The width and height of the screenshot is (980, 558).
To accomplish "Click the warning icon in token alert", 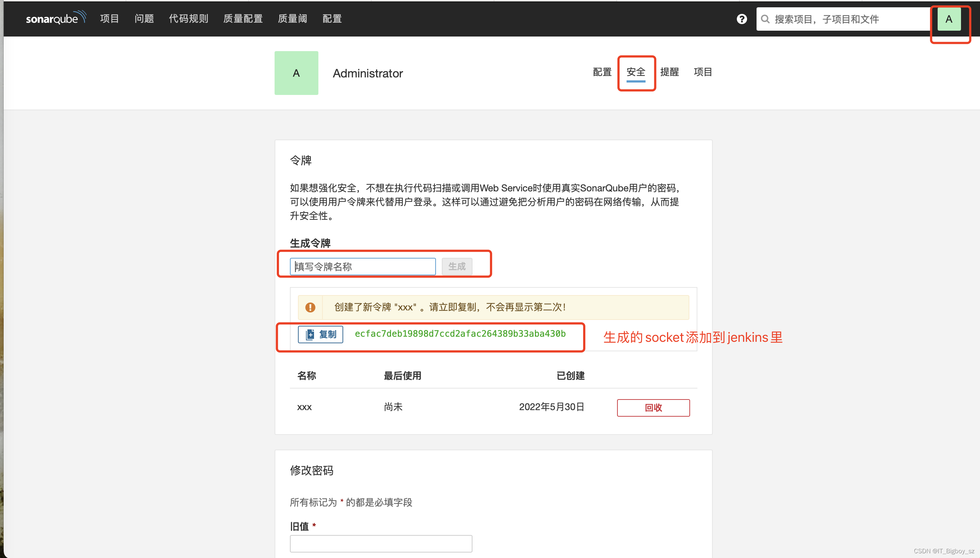I will pos(310,307).
